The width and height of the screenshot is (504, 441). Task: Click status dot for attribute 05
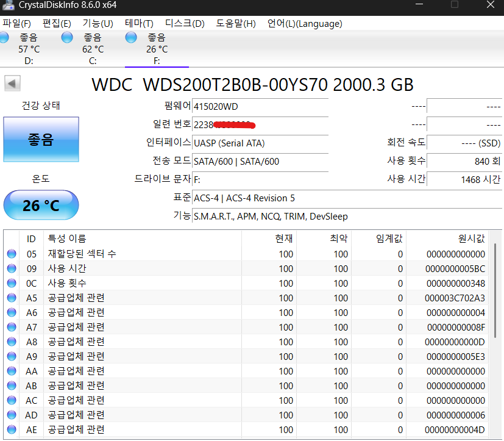coord(12,254)
